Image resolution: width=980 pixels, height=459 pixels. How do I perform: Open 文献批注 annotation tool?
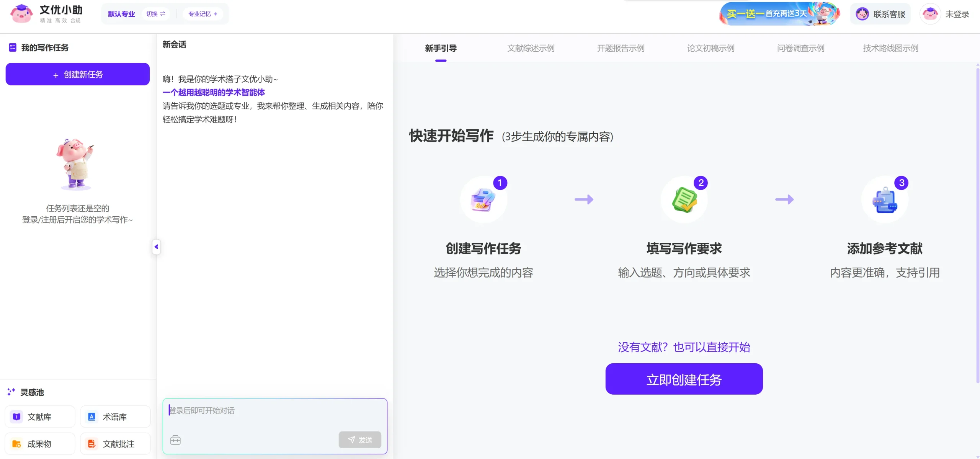115,444
